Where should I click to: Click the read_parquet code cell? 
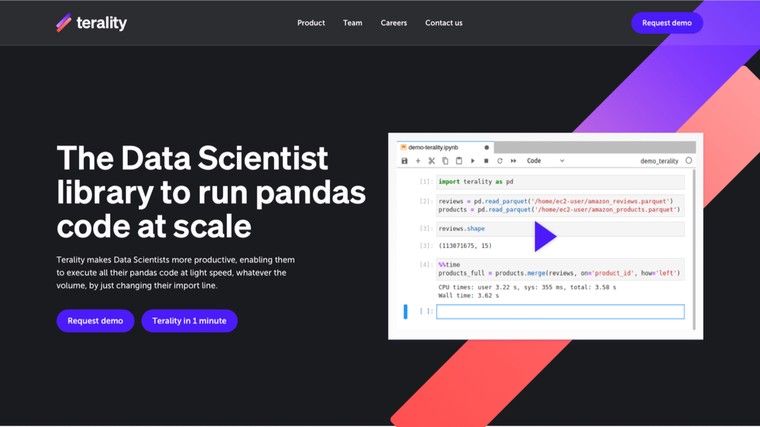click(560, 206)
